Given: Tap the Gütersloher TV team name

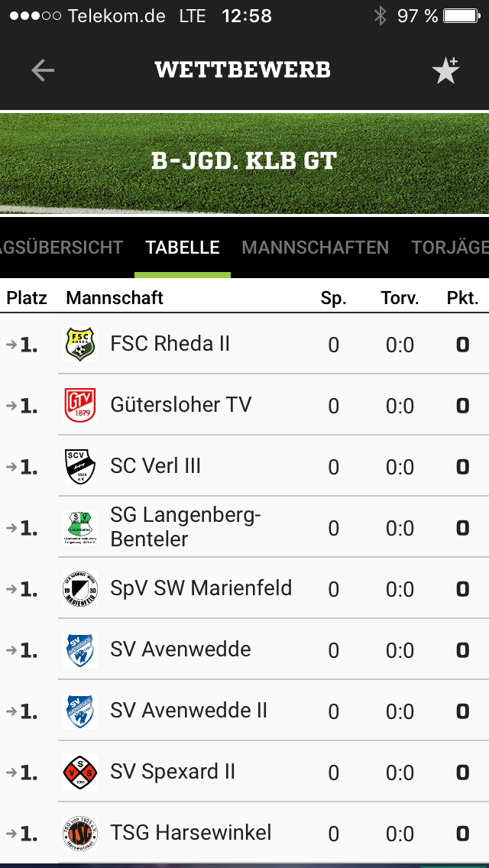Looking at the screenshot, I should point(180,405).
